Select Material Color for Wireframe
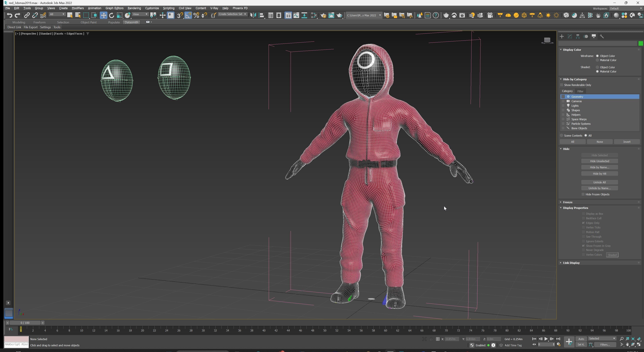 [x=597, y=60]
